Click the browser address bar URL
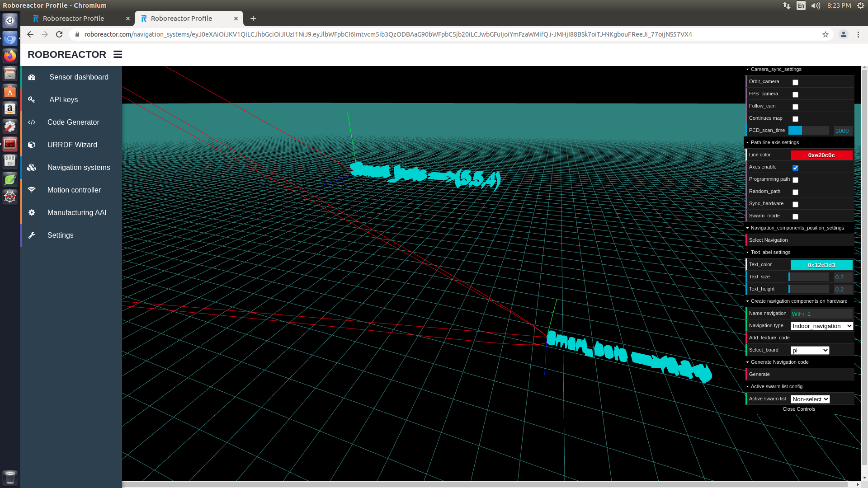 click(x=388, y=34)
